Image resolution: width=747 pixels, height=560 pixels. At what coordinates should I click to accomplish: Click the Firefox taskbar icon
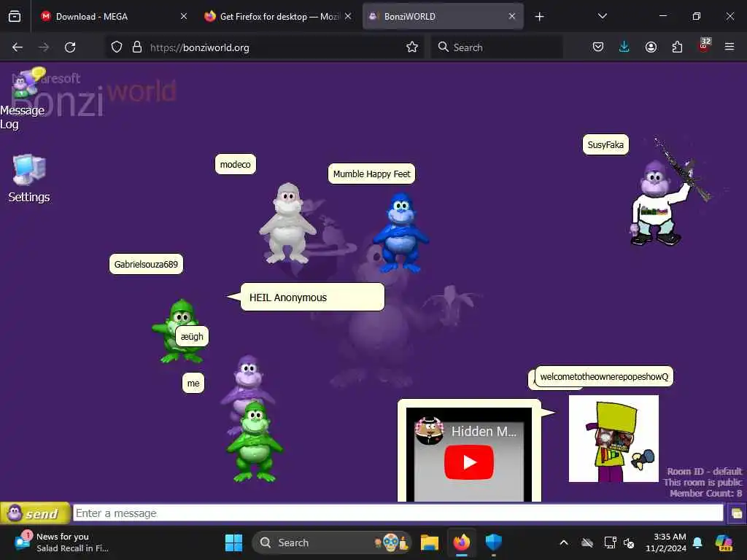[x=462, y=542]
